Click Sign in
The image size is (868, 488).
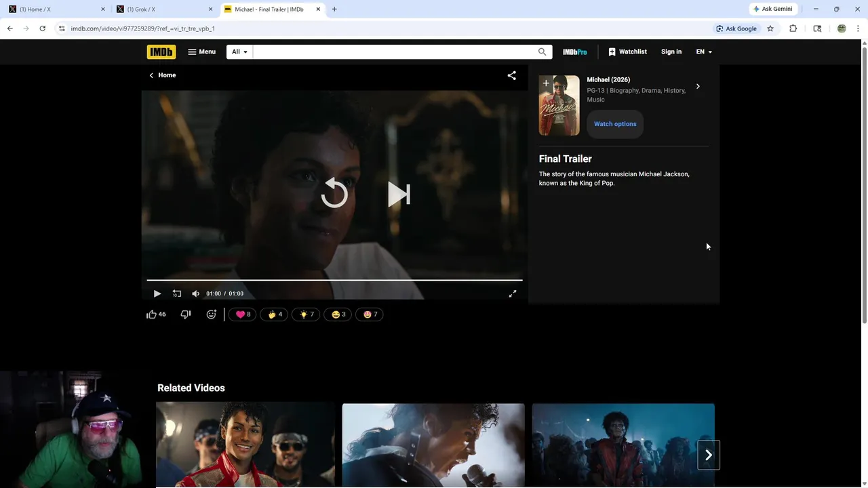click(671, 52)
